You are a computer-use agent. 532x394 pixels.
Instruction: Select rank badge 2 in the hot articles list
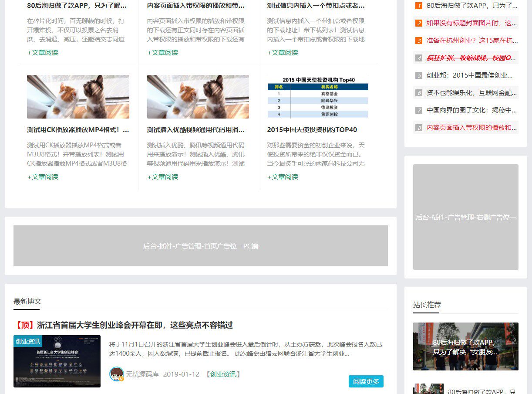click(x=418, y=23)
